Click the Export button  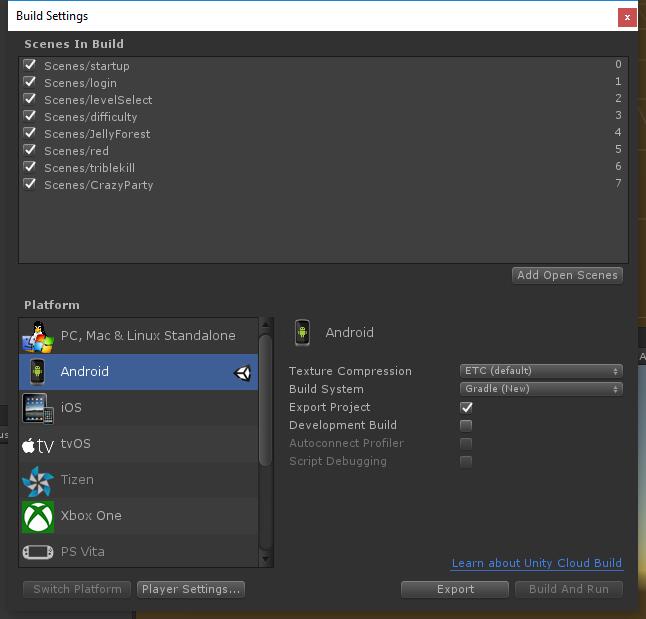pyautogui.click(x=455, y=589)
